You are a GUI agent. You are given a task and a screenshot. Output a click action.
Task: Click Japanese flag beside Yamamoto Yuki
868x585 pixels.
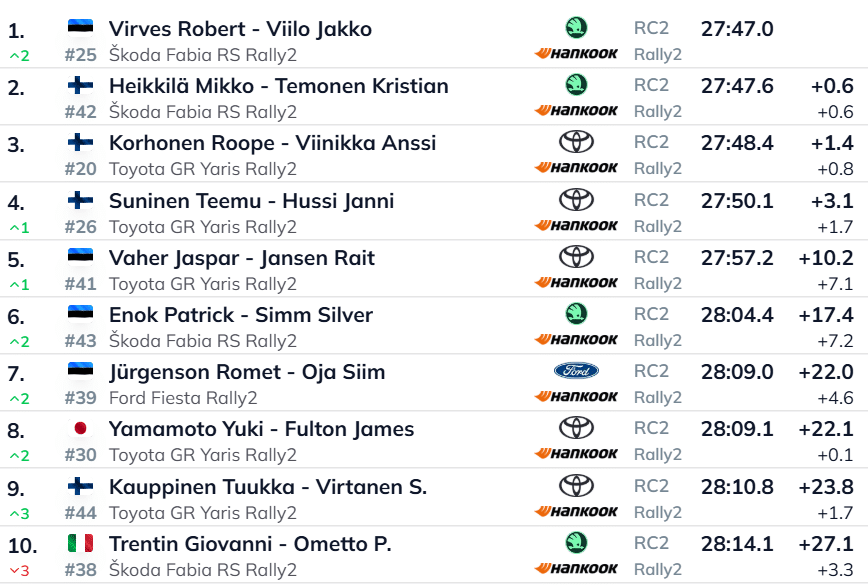(x=80, y=428)
